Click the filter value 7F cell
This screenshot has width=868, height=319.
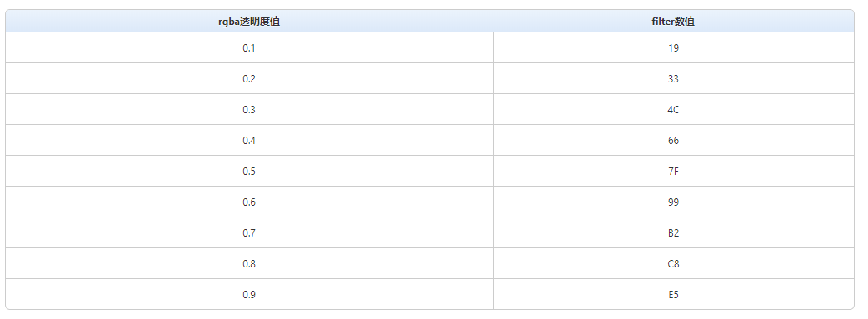coord(674,171)
